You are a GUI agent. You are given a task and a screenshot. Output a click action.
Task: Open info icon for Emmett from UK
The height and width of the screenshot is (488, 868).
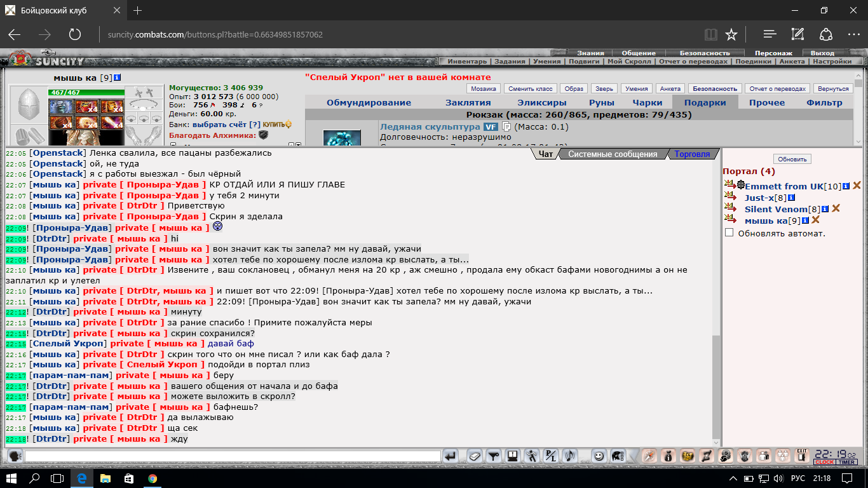[846, 186]
